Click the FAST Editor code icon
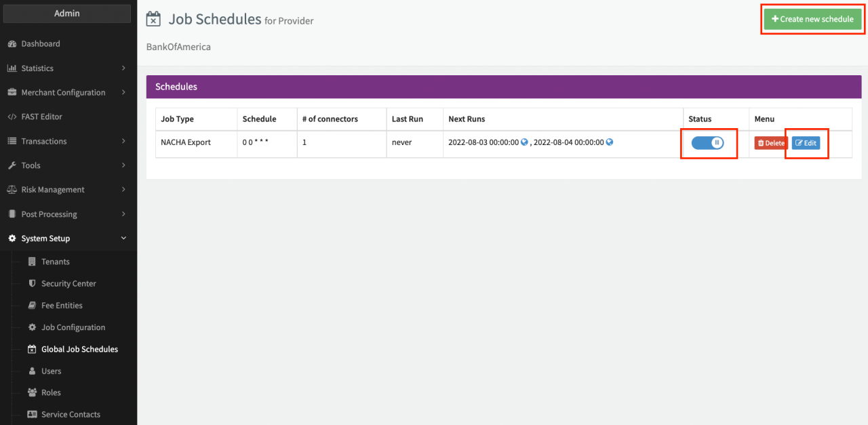868x425 pixels. point(12,117)
